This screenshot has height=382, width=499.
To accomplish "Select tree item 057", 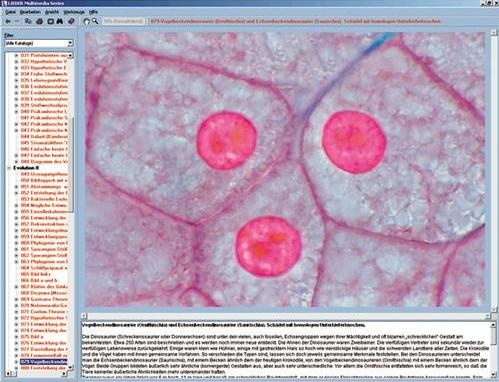I will coord(44,224).
